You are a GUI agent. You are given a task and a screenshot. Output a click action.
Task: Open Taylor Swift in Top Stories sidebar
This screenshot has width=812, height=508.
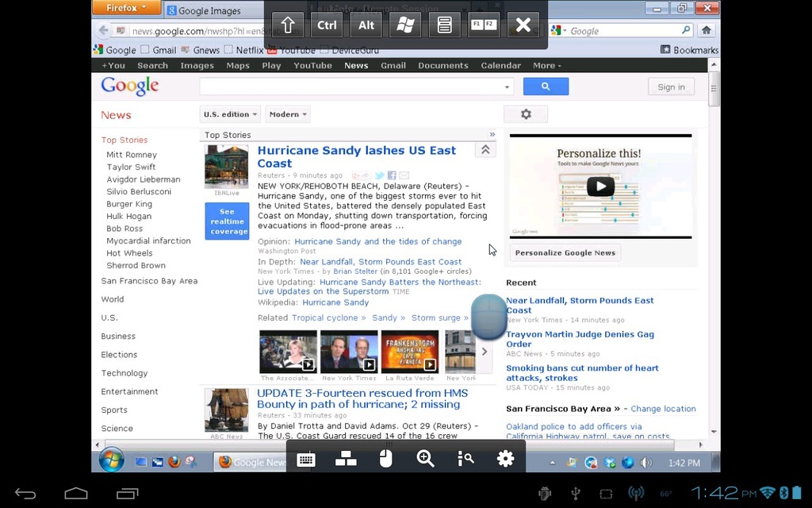click(131, 167)
